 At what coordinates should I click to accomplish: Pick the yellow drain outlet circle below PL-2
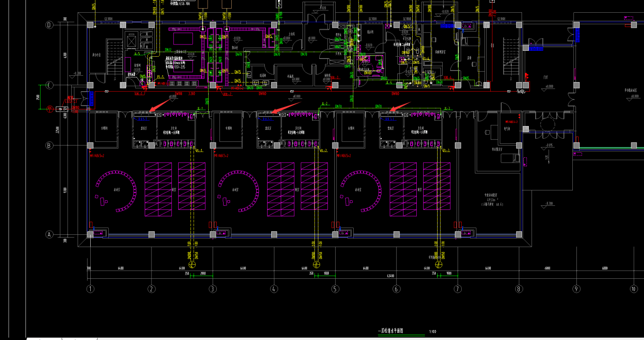(x=316, y=265)
